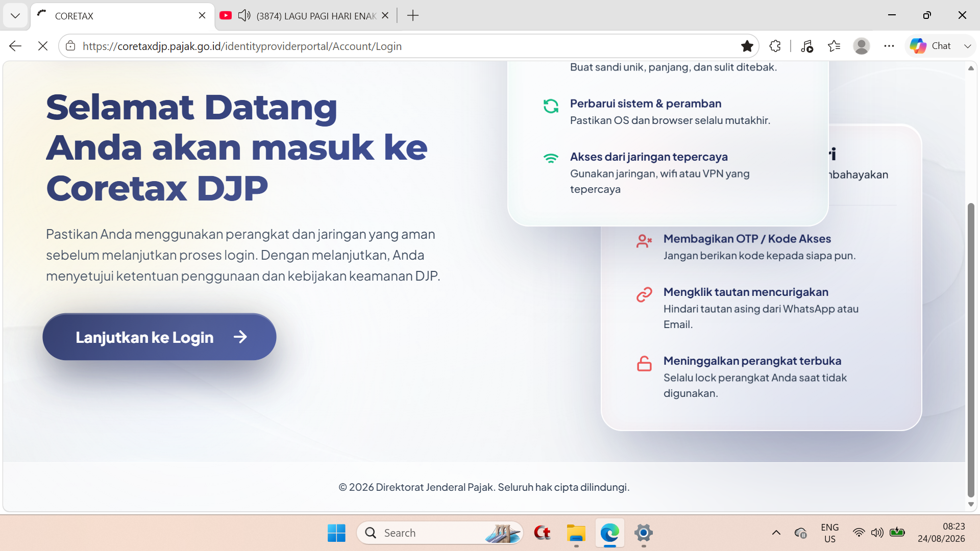
Task: Open the battery status tray icon
Action: 897,533
